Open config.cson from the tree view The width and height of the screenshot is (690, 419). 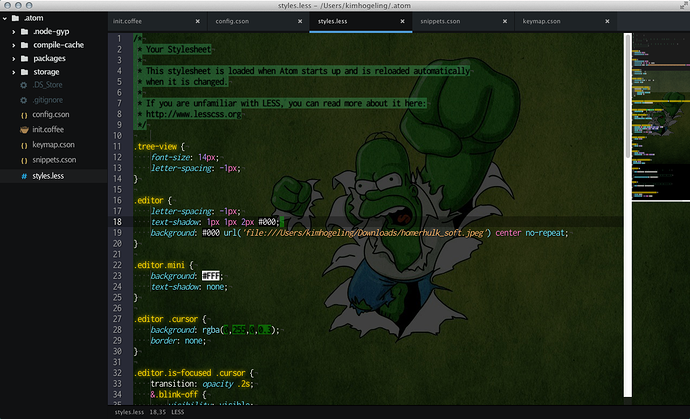point(51,115)
